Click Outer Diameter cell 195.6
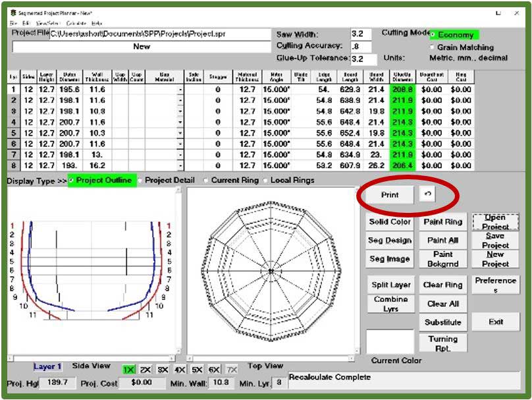The height and width of the screenshot is (400, 532). (x=69, y=90)
